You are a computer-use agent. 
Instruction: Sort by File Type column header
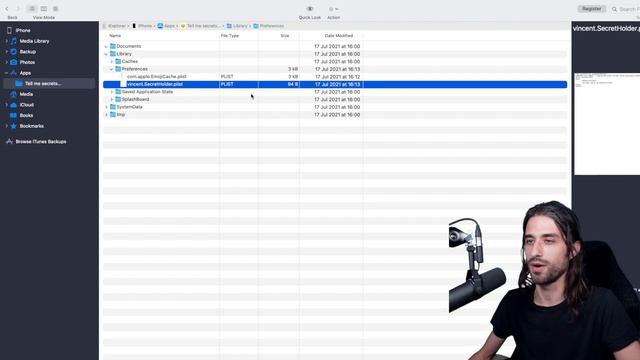tap(230, 36)
